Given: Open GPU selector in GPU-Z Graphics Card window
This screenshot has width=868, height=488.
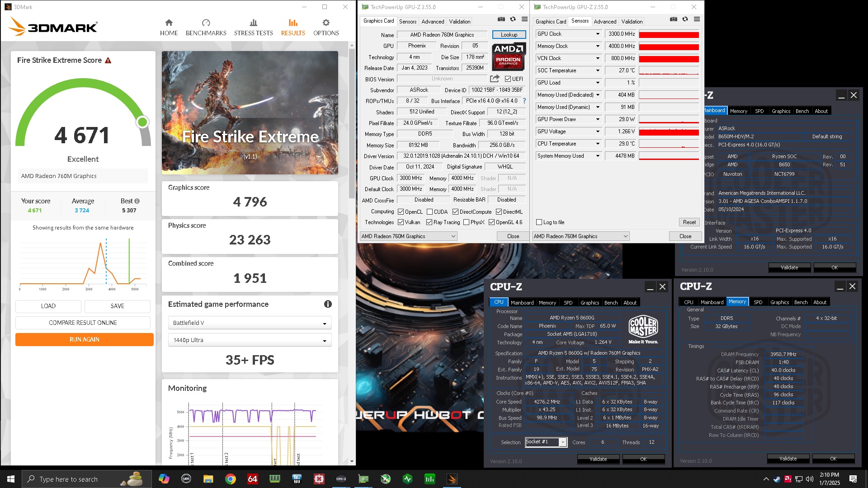Looking at the screenshot, I should [408, 236].
